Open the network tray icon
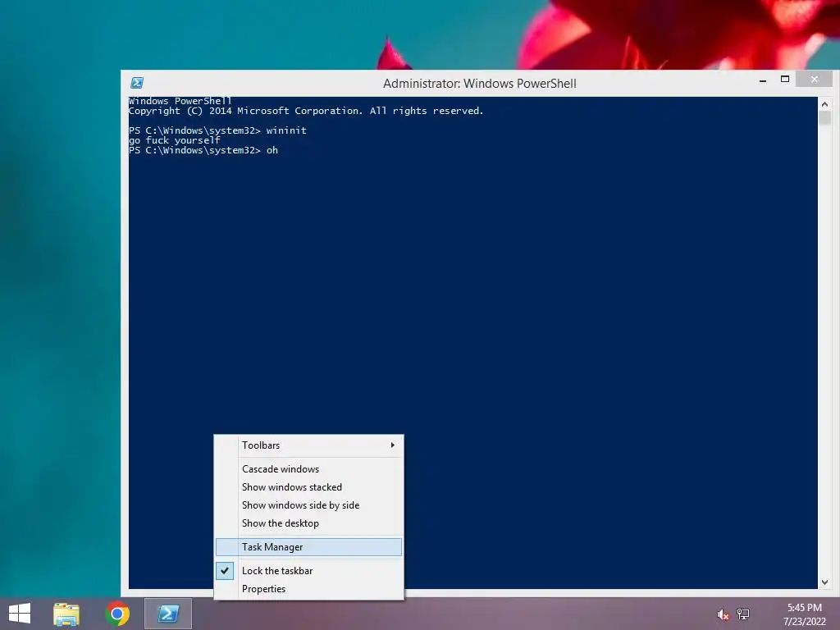The height and width of the screenshot is (630, 840). click(743, 614)
